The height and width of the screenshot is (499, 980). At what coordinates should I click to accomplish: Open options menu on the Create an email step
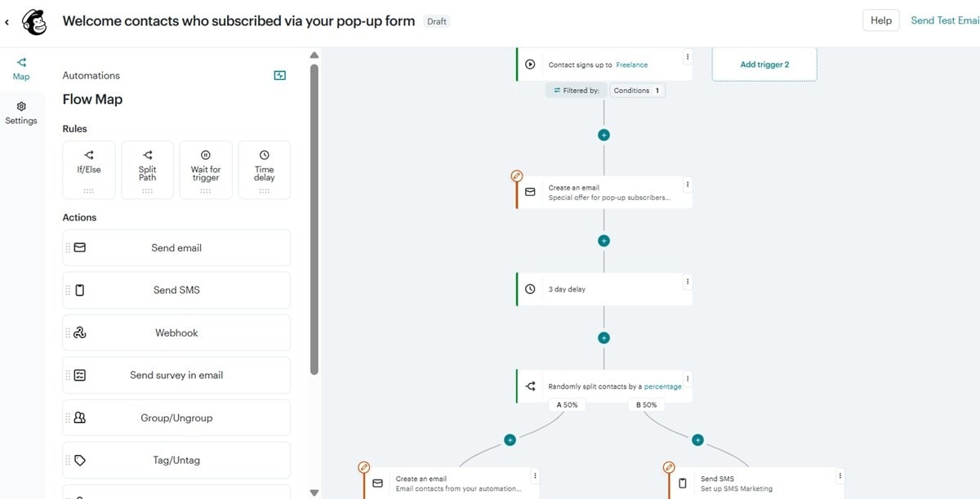[x=688, y=184]
